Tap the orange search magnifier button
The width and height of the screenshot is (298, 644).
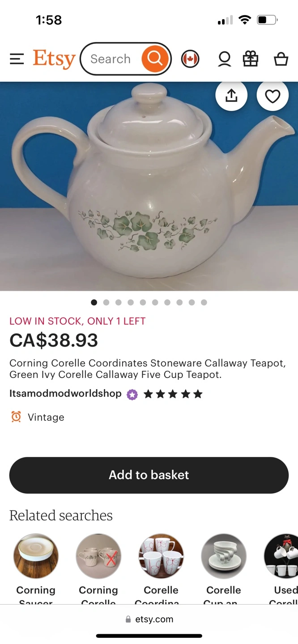[x=155, y=59]
